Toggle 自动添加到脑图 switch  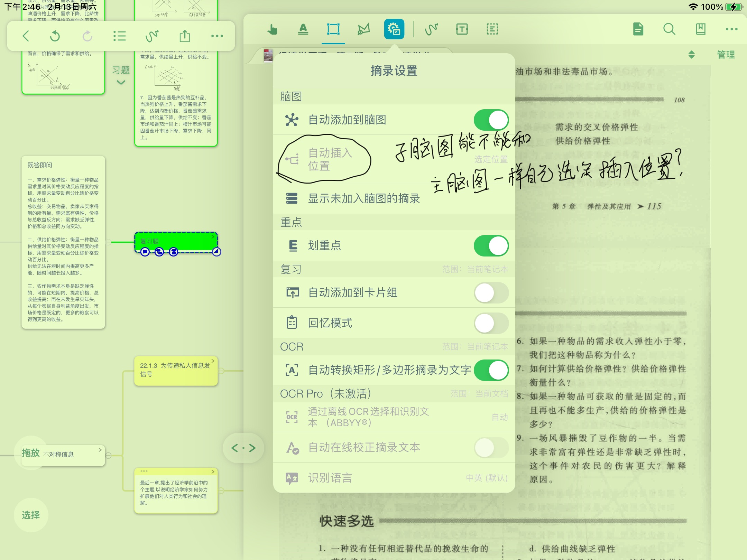[x=491, y=120]
